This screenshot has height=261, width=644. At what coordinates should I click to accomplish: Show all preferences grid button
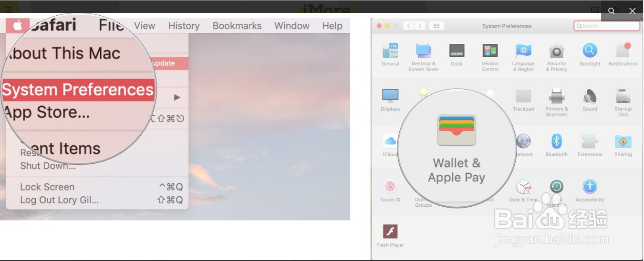[x=436, y=26]
